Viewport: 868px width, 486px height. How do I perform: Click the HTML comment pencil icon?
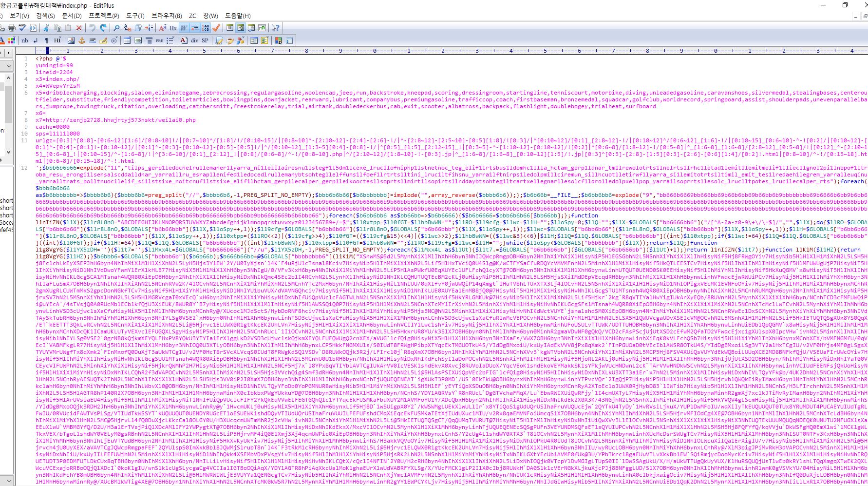(x=103, y=40)
